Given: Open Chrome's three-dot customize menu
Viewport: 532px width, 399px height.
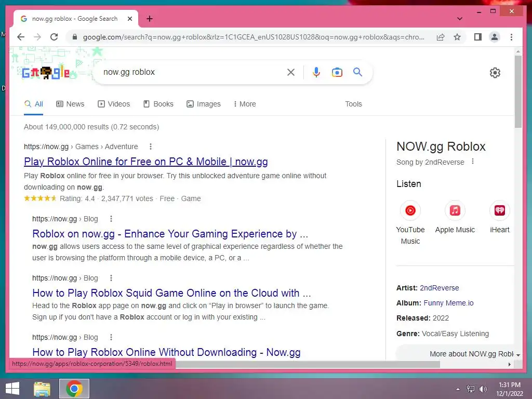Looking at the screenshot, I should [x=511, y=37].
